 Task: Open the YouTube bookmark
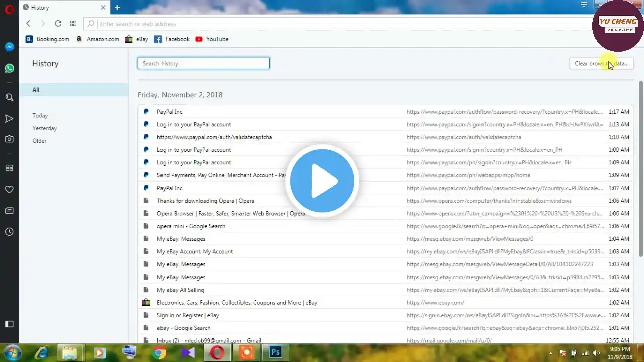[212, 39]
